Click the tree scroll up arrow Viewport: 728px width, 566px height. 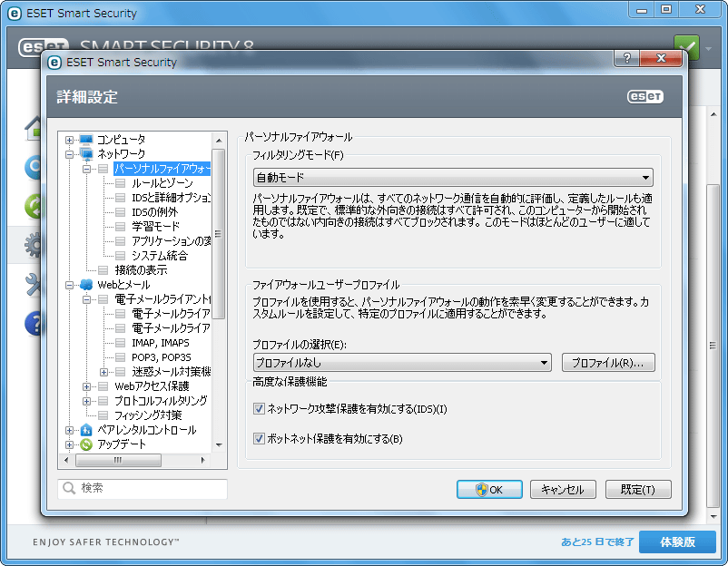[219, 140]
